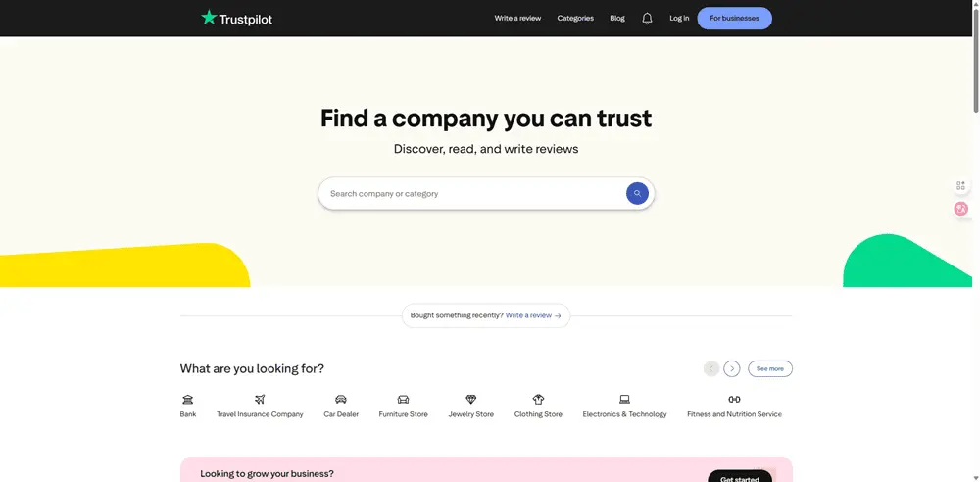Select the Travel Insurance Company airplane icon
This screenshot has width=980, height=482.
(260, 399)
